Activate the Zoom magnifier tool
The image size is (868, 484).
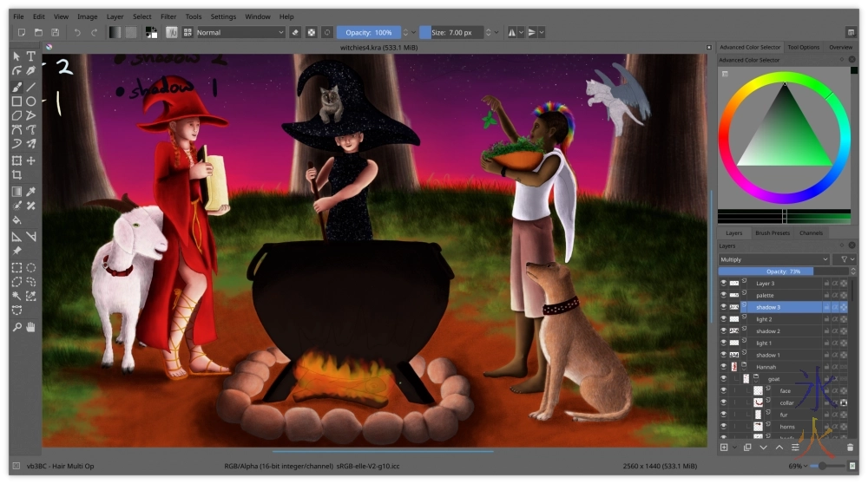point(16,327)
